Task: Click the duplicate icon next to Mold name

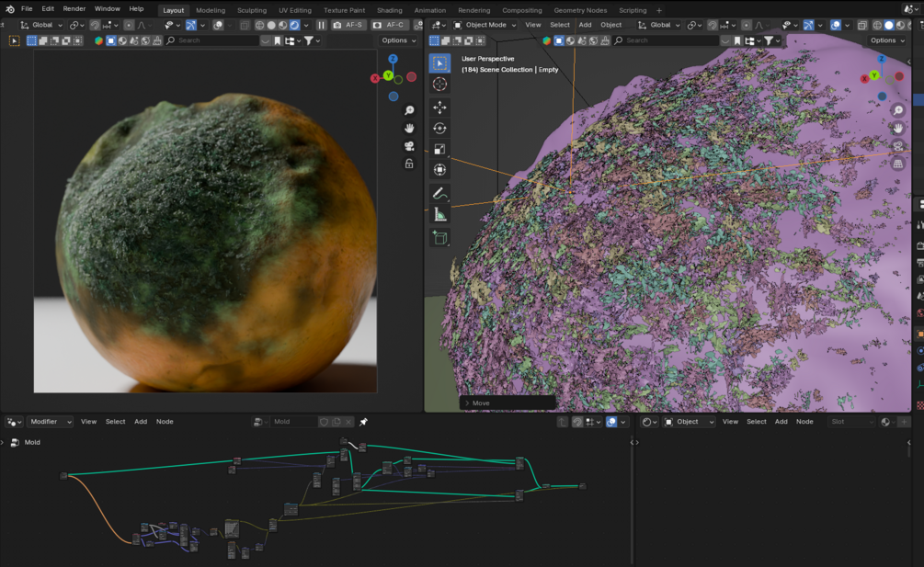Action: tap(337, 422)
